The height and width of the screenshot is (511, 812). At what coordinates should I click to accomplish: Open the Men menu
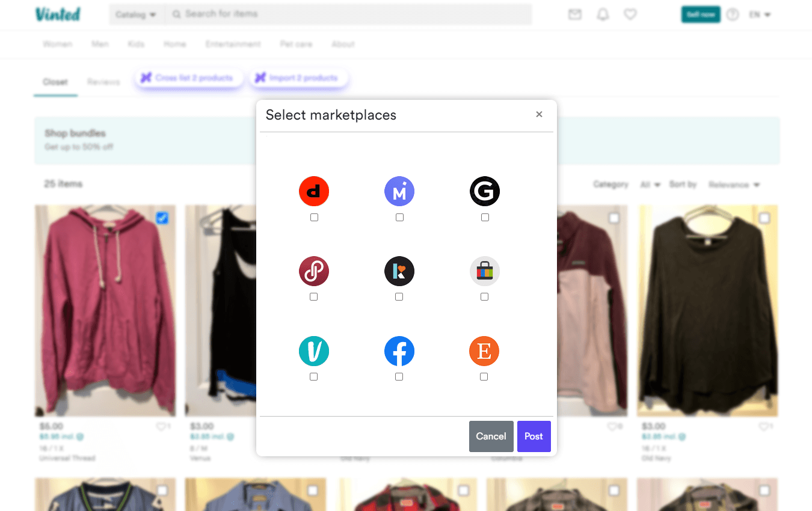pyautogui.click(x=100, y=44)
